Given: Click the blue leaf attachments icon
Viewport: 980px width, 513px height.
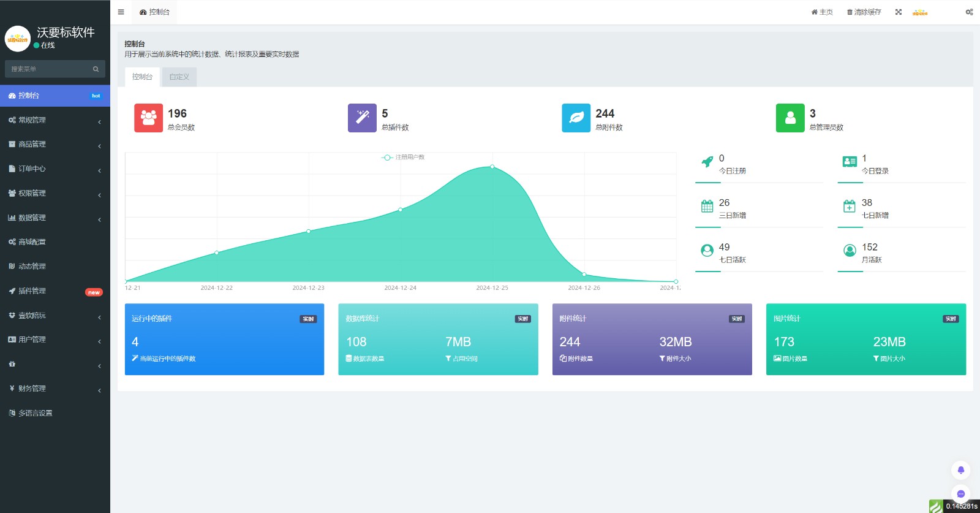Looking at the screenshot, I should tap(576, 118).
